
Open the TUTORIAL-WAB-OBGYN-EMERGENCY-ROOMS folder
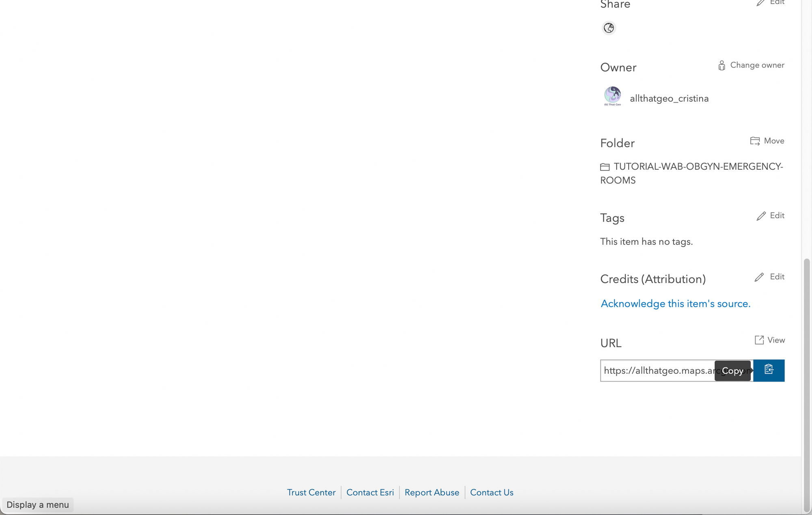tap(698, 167)
